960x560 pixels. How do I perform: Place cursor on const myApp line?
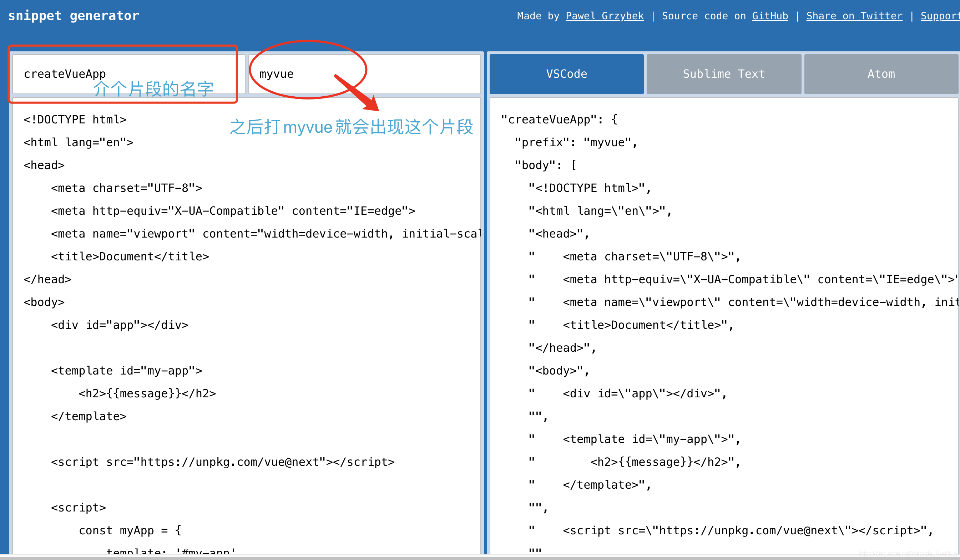point(130,531)
